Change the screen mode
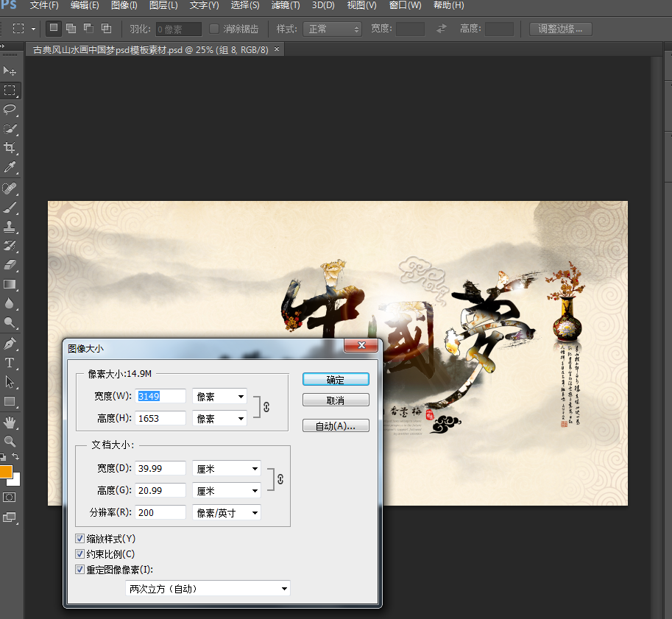Viewport: 672px width, 619px height. pyautogui.click(x=9, y=517)
